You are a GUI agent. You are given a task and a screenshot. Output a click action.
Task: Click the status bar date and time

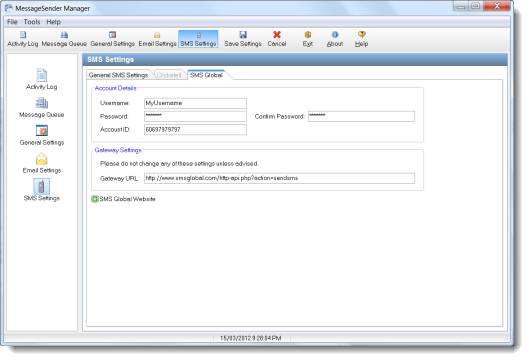coord(251,338)
